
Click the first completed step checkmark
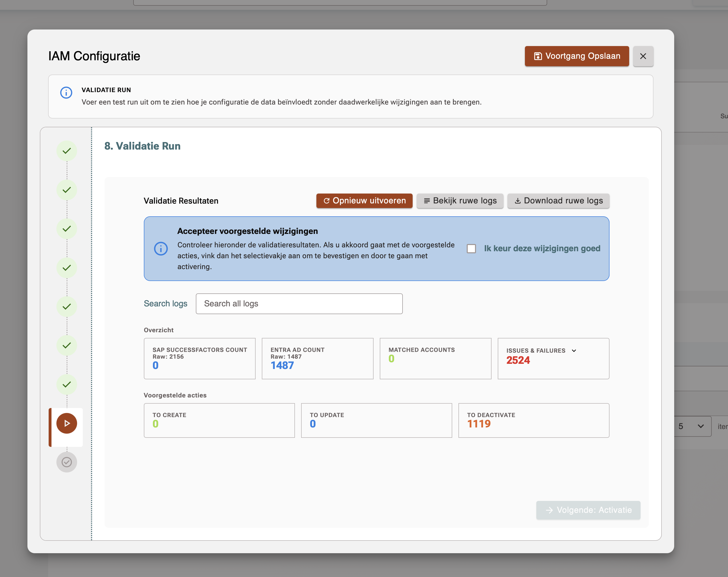[x=66, y=151]
